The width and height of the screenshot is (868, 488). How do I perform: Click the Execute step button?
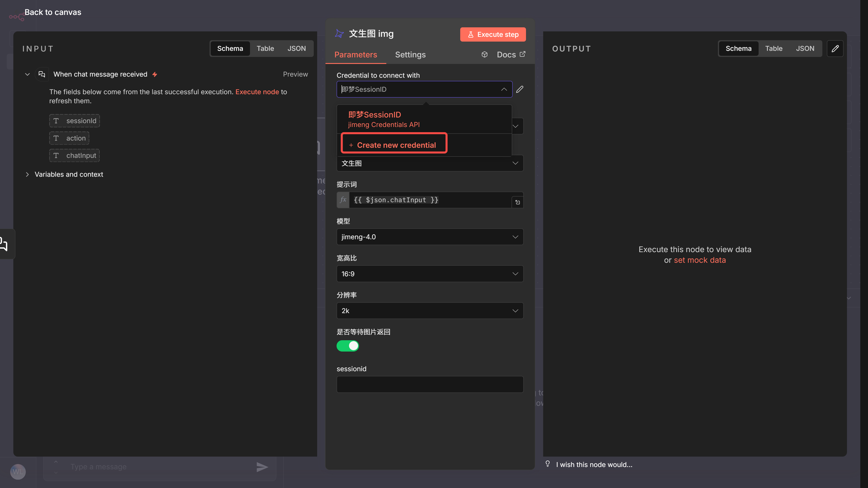click(493, 34)
